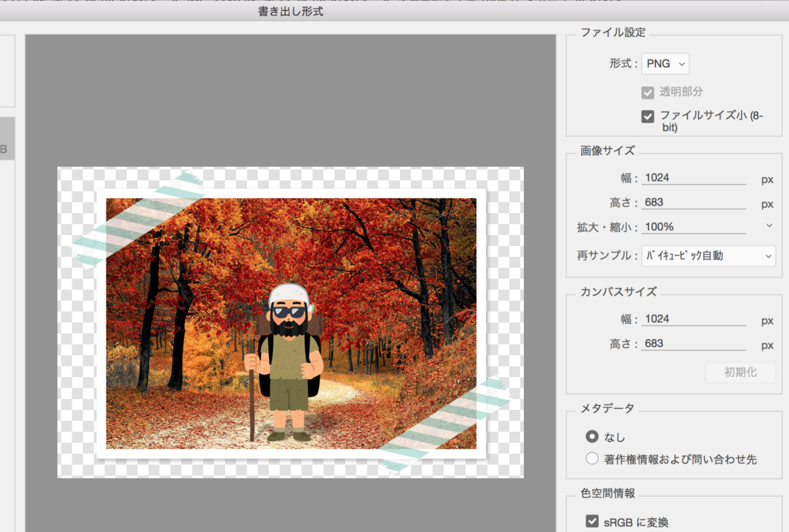Screen dimensions: 789x532
Task: Click the カンバスサイズ 高さ height field
Action: point(693,344)
